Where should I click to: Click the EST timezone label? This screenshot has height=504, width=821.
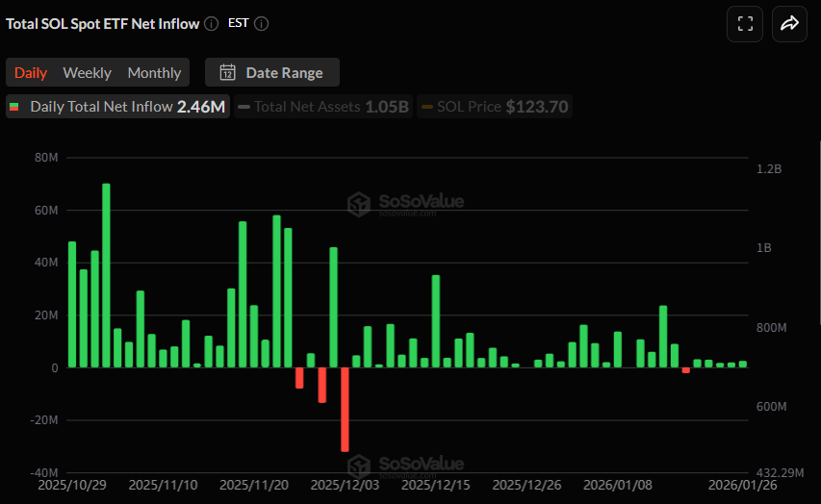(239, 24)
